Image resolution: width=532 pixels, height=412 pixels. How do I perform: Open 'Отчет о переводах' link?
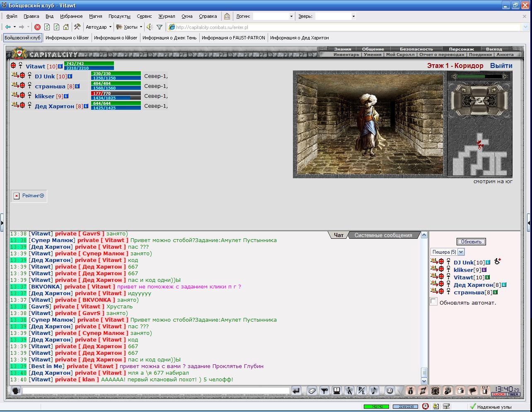tap(442, 54)
